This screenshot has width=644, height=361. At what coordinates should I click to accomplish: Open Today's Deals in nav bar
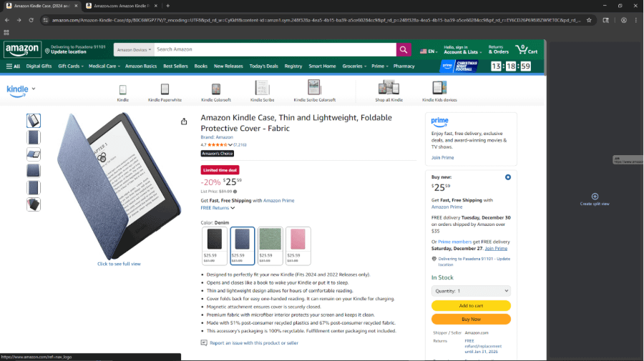point(263,66)
